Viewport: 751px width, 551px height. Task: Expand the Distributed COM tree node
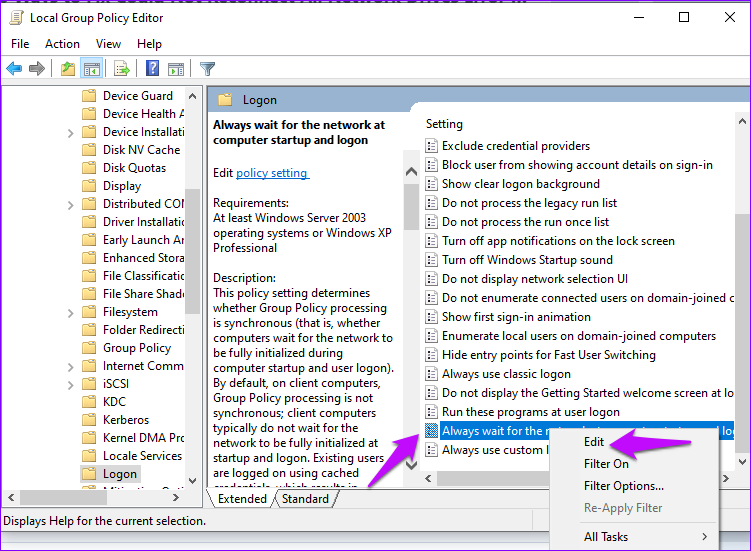(70, 205)
